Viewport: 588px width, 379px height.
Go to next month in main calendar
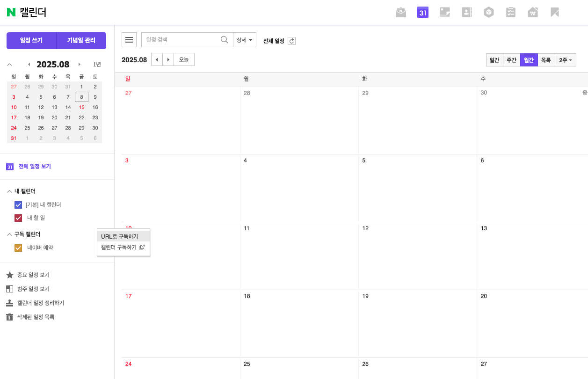(x=168, y=59)
